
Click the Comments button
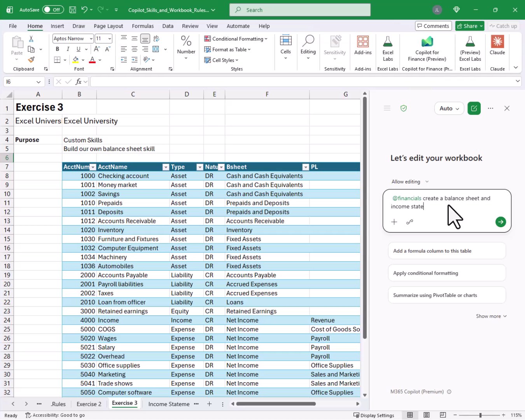[433, 26]
